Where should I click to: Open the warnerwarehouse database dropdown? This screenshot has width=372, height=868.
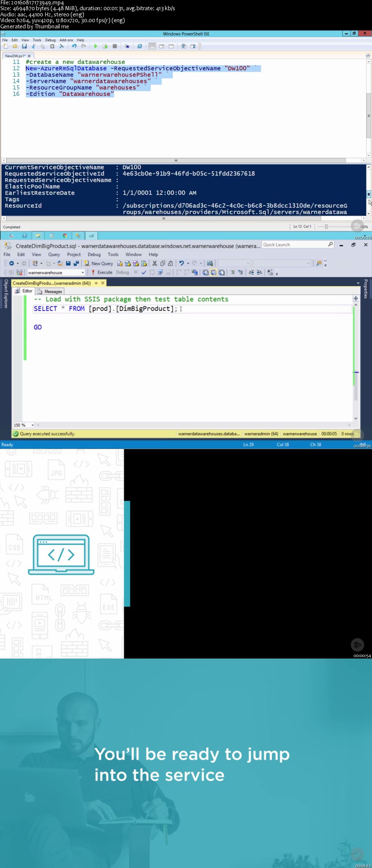click(83, 272)
